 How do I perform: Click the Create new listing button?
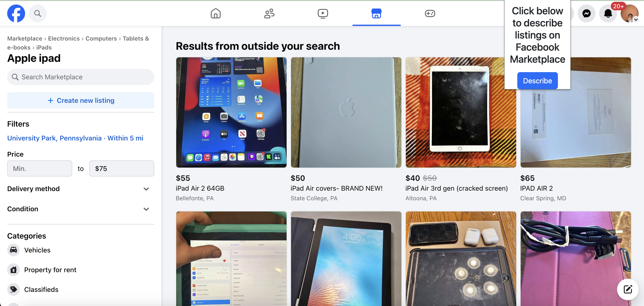tap(80, 100)
